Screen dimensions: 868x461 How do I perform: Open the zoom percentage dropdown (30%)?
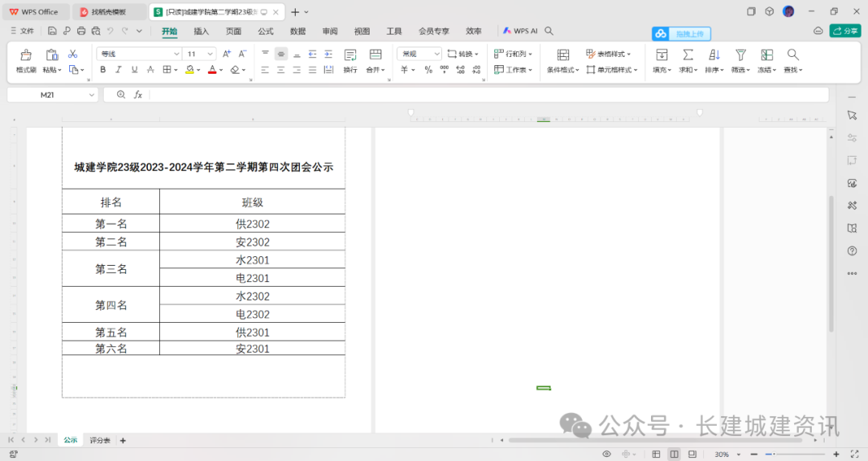[739, 455]
